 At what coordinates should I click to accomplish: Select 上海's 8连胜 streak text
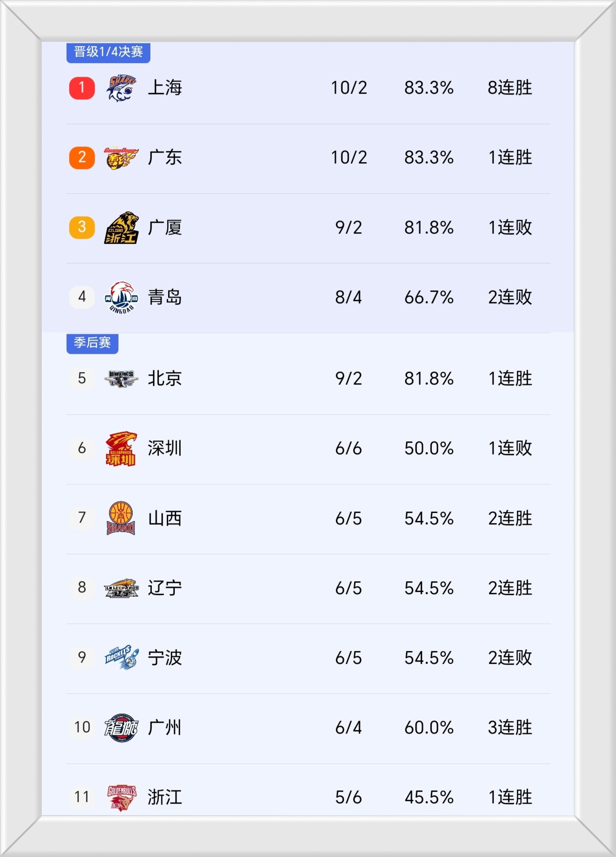coord(510,88)
